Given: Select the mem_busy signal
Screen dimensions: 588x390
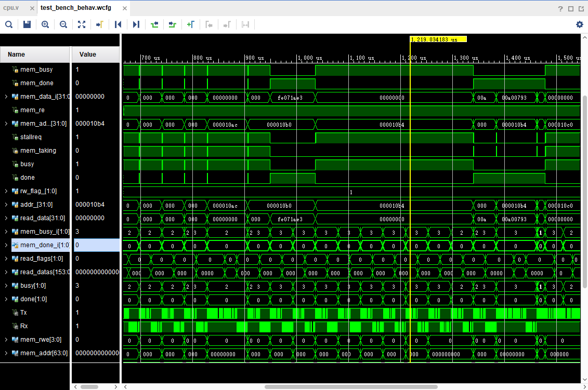Looking at the screenshot, I should [x=36, y=70].
